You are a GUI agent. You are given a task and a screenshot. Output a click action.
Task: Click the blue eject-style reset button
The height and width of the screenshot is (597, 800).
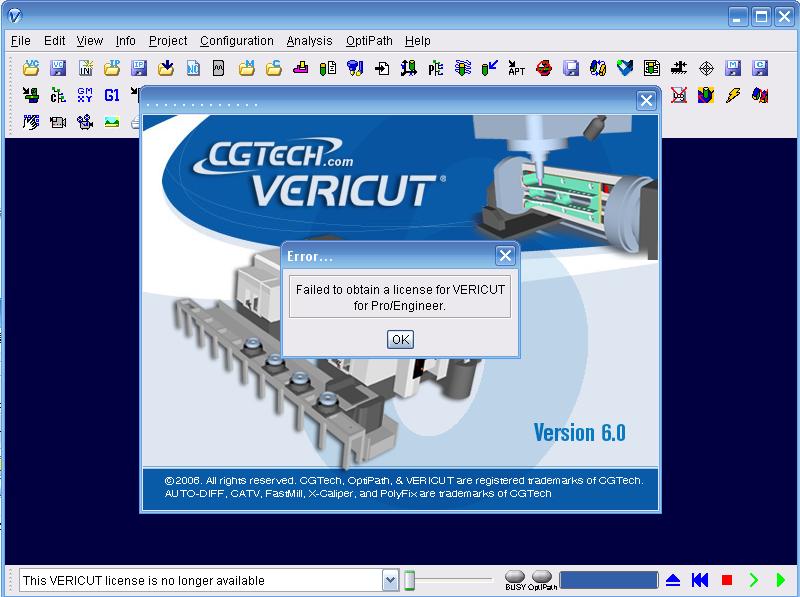click(673, 580)
